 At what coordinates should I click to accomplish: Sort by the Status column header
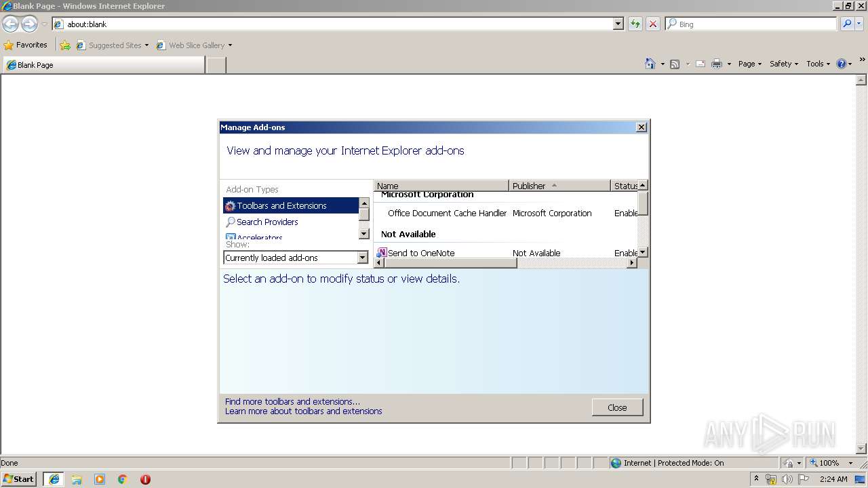click(x=625, y=186)
